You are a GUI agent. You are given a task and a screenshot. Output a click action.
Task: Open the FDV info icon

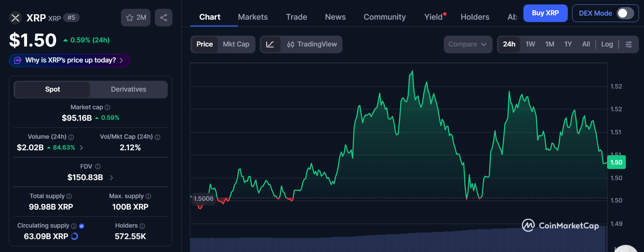(x=98, y=167)
